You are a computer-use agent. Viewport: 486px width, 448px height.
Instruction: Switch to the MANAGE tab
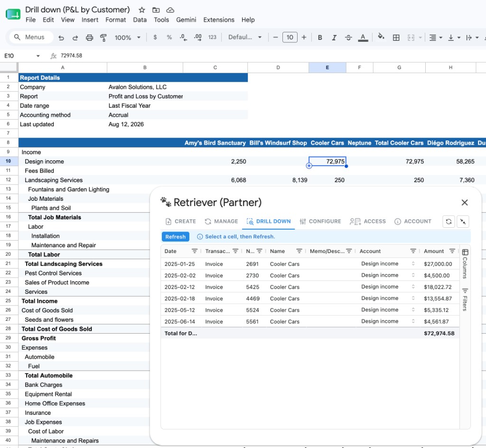click(221, 221)
